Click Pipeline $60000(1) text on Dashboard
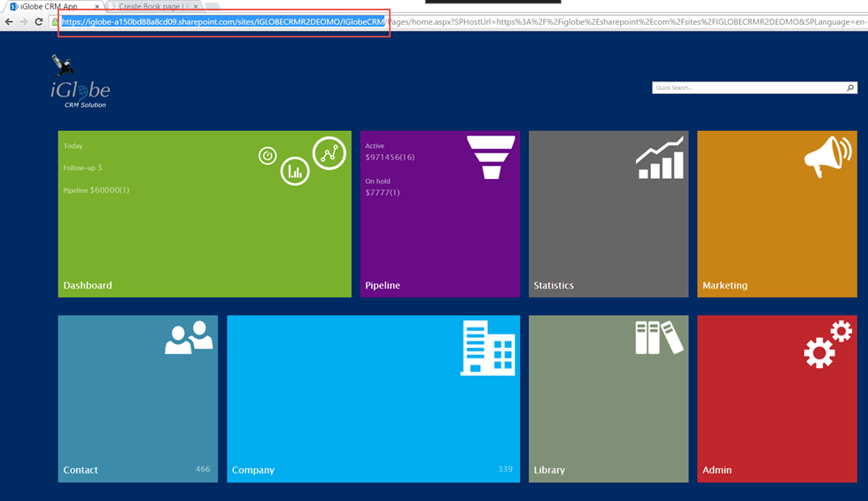868x501 pixels. (97, 190)
